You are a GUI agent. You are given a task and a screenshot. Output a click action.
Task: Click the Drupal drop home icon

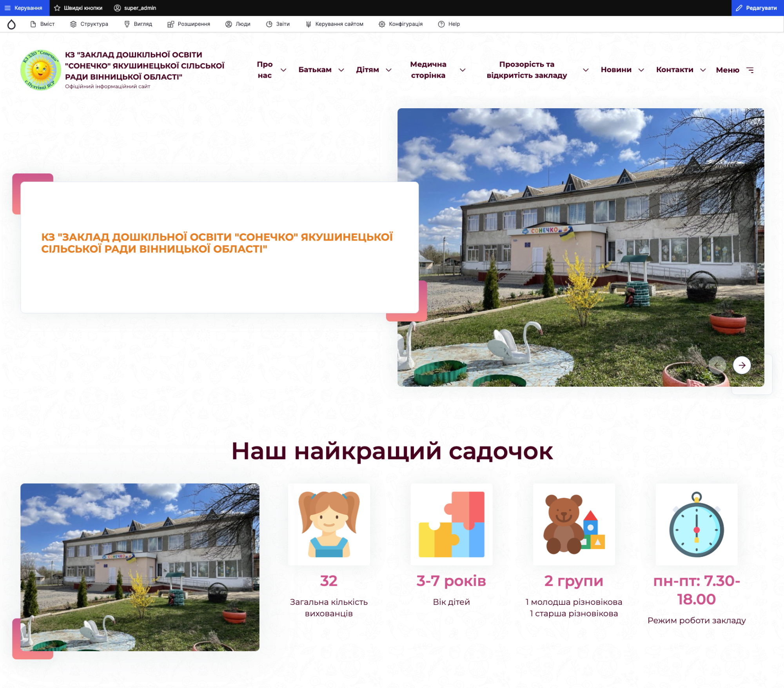(x=11, y=24)
